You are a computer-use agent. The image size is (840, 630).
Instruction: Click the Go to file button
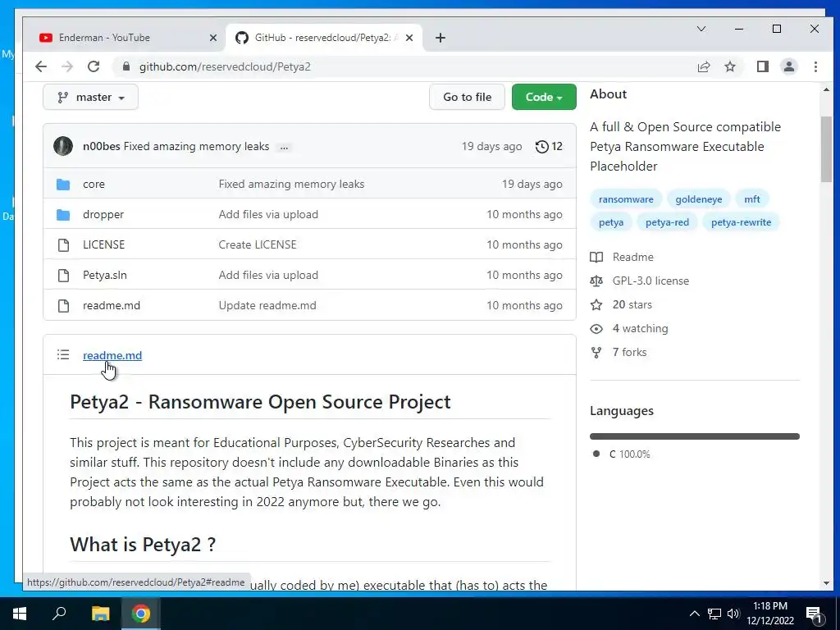click(467, 97)
